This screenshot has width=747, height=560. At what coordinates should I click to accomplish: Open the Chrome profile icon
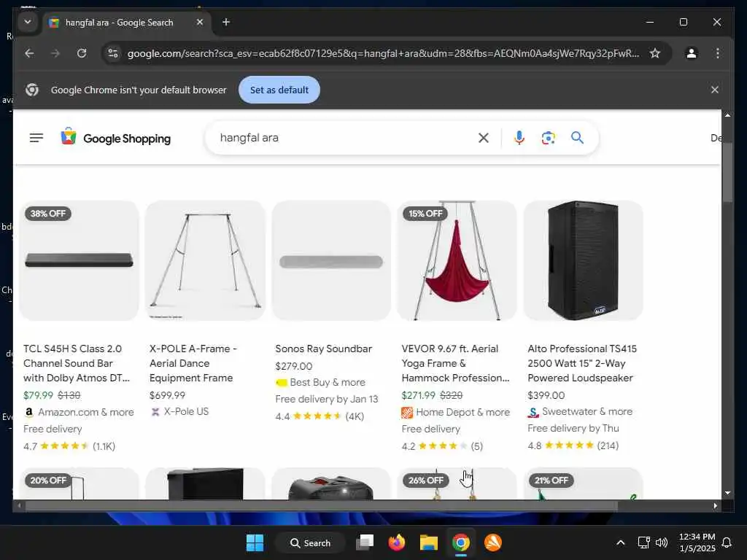(692, 53)
